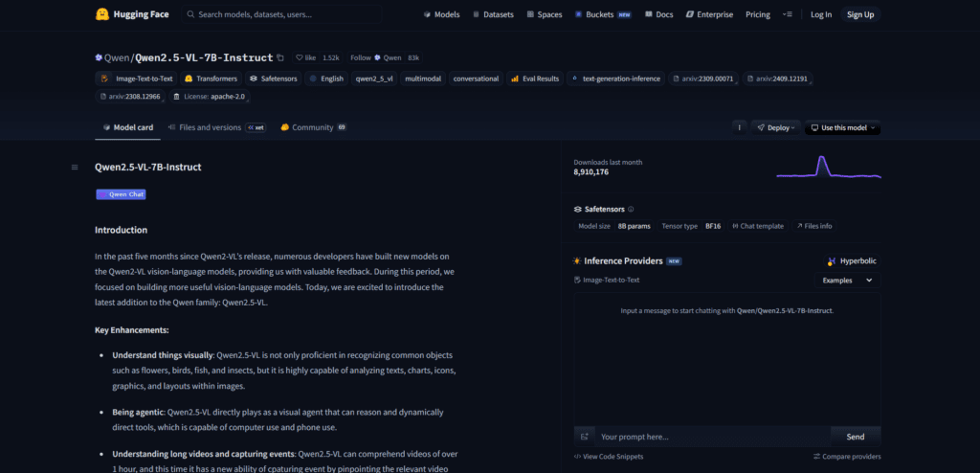Switch to Files and versions tab
The height and width of the screenshot is (473, 980).
click(217, 127)
